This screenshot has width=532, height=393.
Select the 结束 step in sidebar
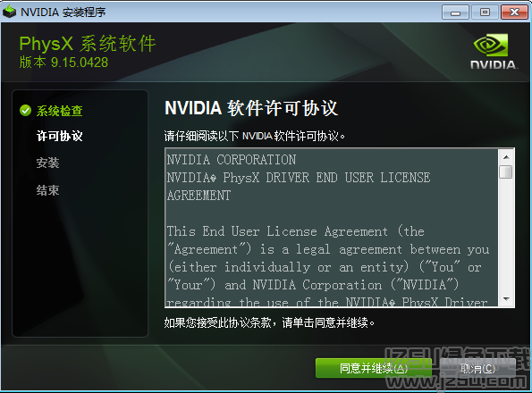(x=48, y=190)
